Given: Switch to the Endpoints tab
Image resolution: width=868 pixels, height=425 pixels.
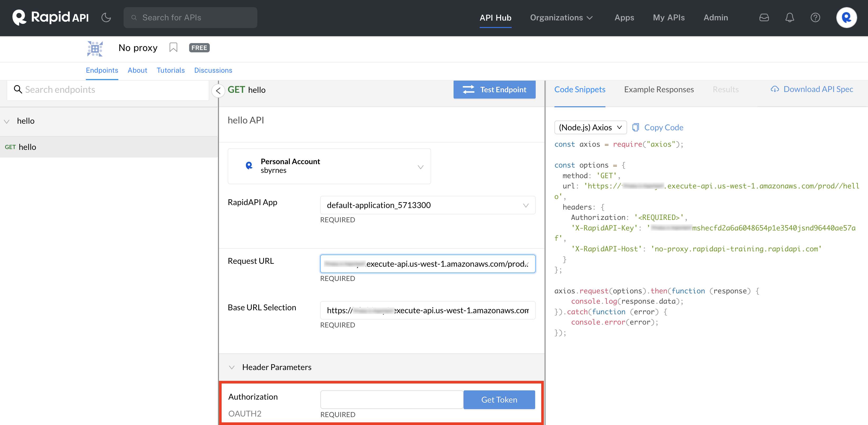Looking at the screenshot, I should tap(102, 70).
